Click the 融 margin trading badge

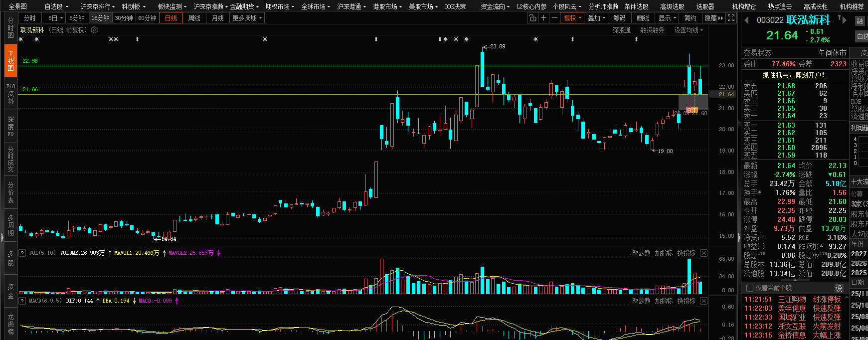click(860, 21)
